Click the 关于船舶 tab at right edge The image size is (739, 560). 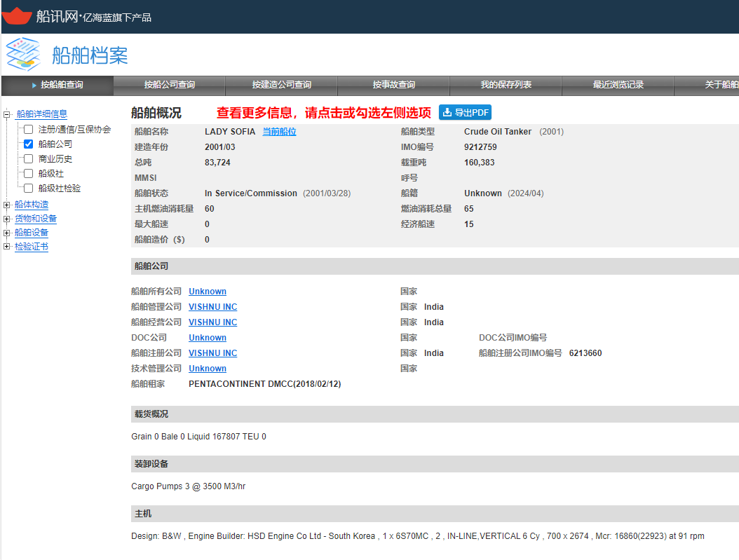pyautogui.click(x=707, y=86)
